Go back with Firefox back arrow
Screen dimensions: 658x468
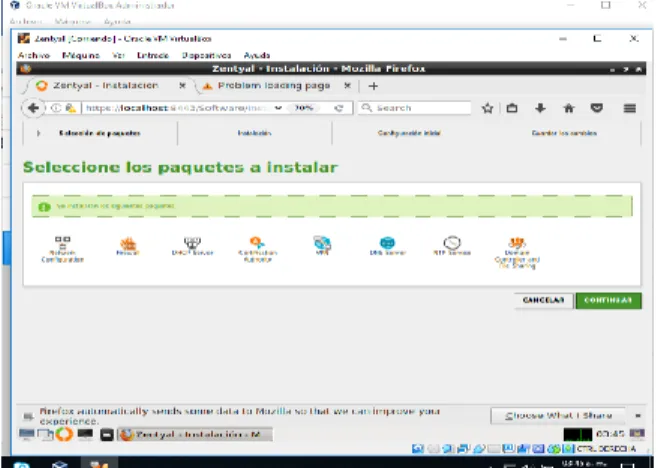(x=33, y=108)
